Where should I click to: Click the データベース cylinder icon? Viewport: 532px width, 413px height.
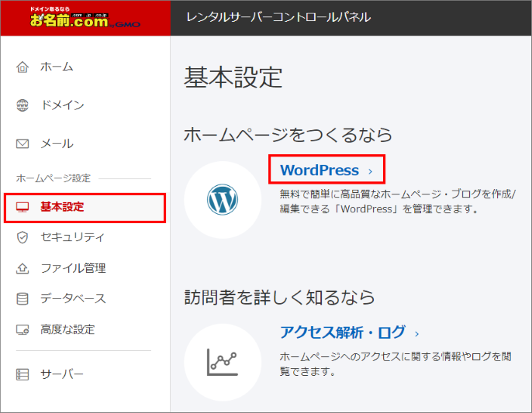click(22, 299)
